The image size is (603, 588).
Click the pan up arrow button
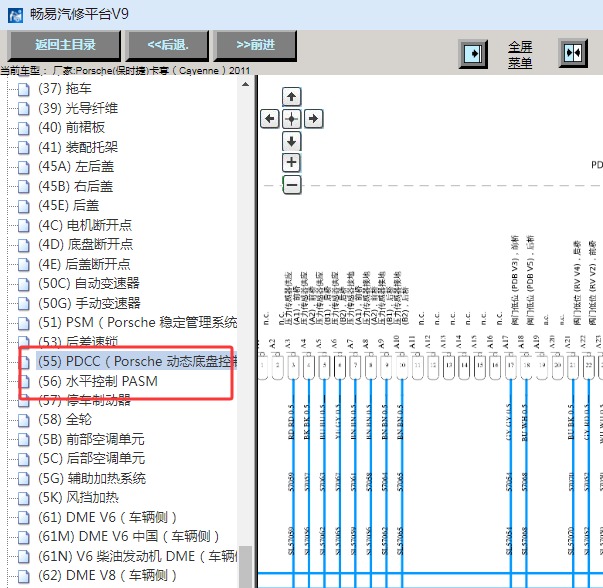coord(291,96)
